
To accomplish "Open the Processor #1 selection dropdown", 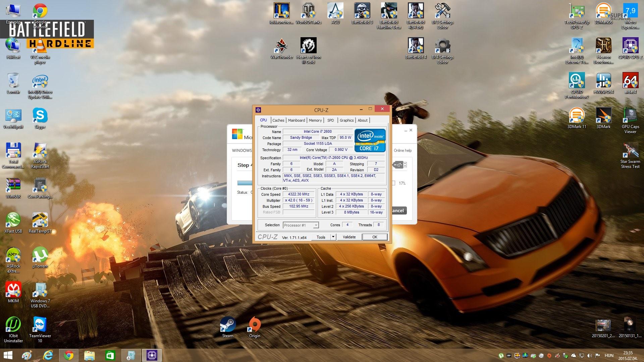I will [301, 225].
